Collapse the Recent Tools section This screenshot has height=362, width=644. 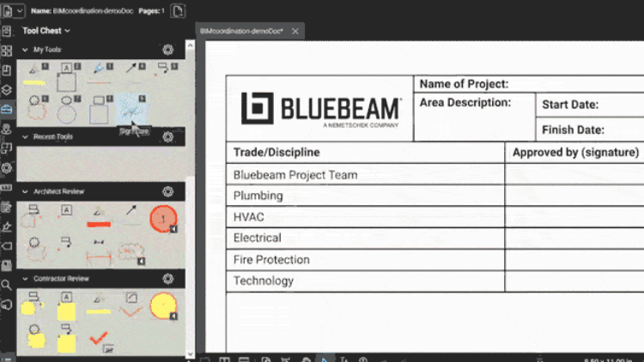[x=25, y=136]
